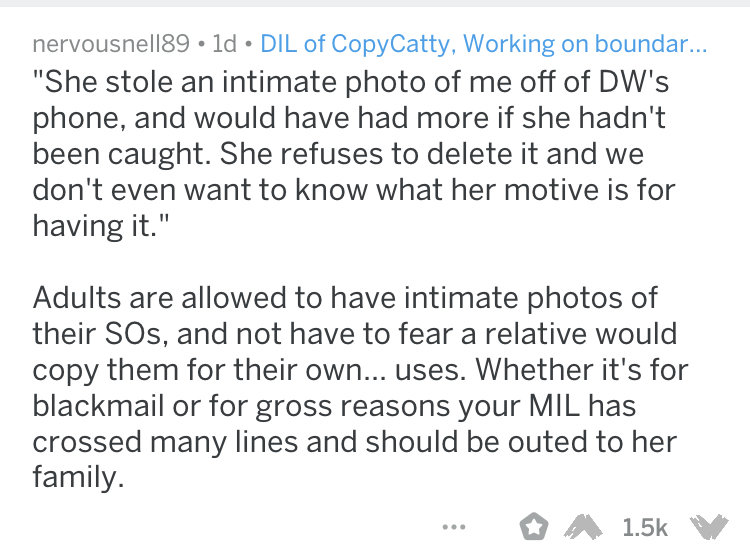Click the 1.5k vote score
The width and height of the screenshot is (750, 556).
point(645,527)
